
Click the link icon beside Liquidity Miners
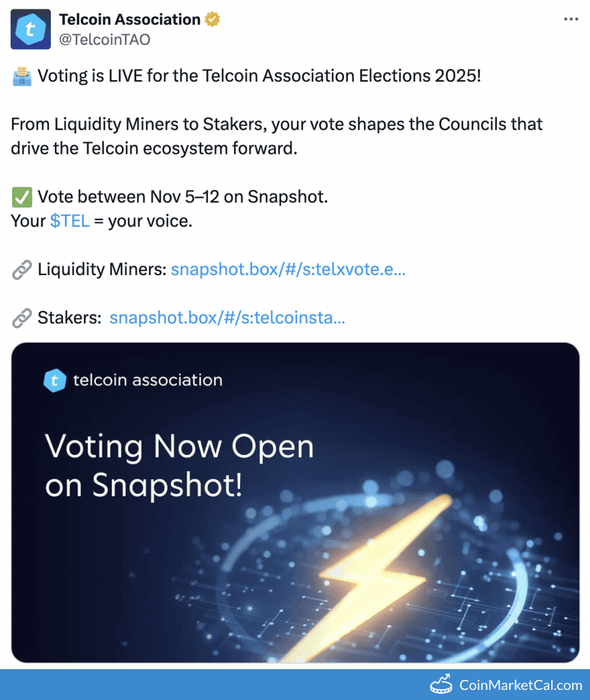(x=21, y=269)
